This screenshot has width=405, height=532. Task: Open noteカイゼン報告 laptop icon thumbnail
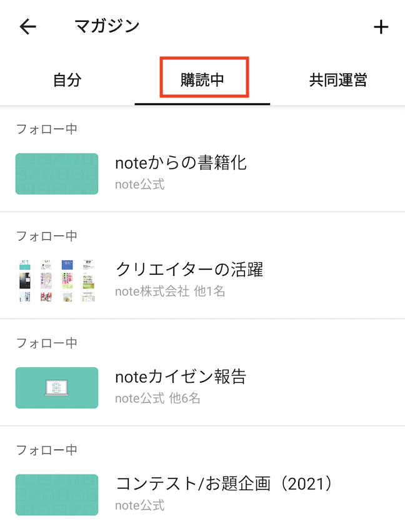57,388
